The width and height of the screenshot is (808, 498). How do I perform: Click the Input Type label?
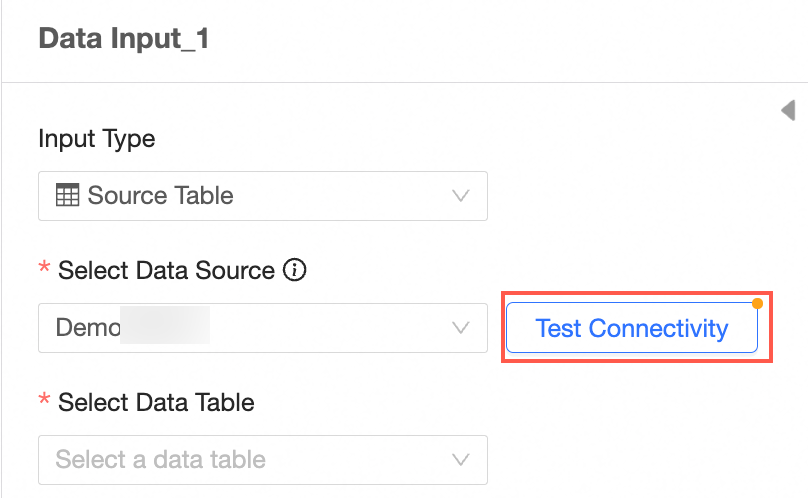coord(96,138)
